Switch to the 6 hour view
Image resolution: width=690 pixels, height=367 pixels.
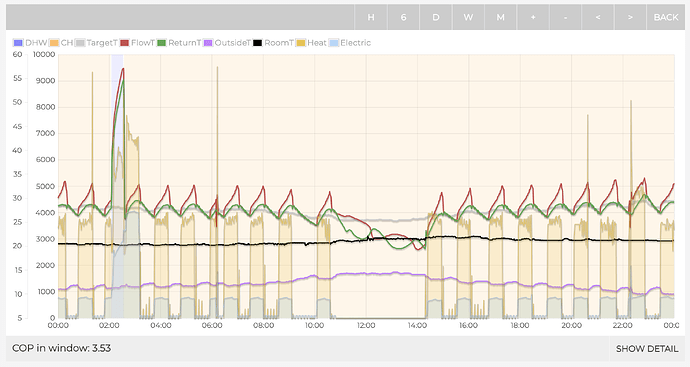tap(404, 17)
